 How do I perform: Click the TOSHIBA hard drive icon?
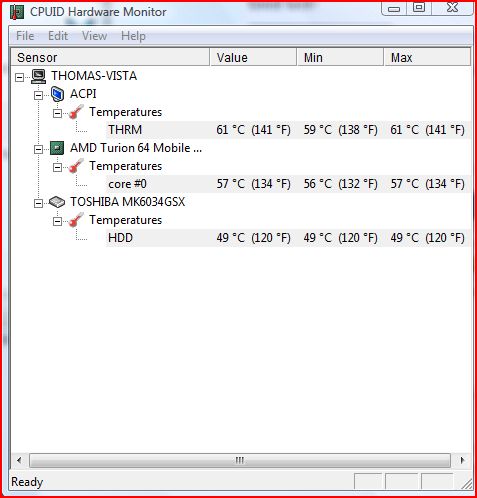pos(57,202)
